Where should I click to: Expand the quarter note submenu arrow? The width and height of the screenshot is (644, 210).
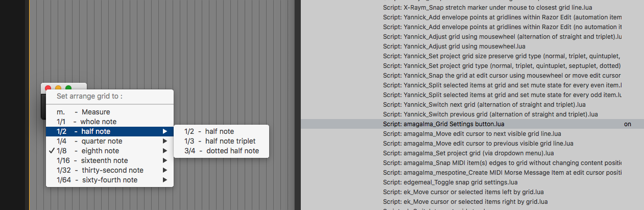click(x=164, y=141)
